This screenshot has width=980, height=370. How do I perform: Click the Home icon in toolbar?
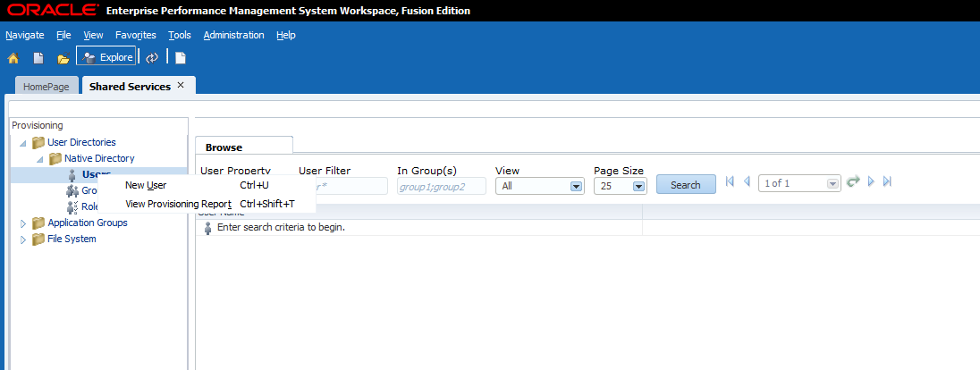point(13,58)
